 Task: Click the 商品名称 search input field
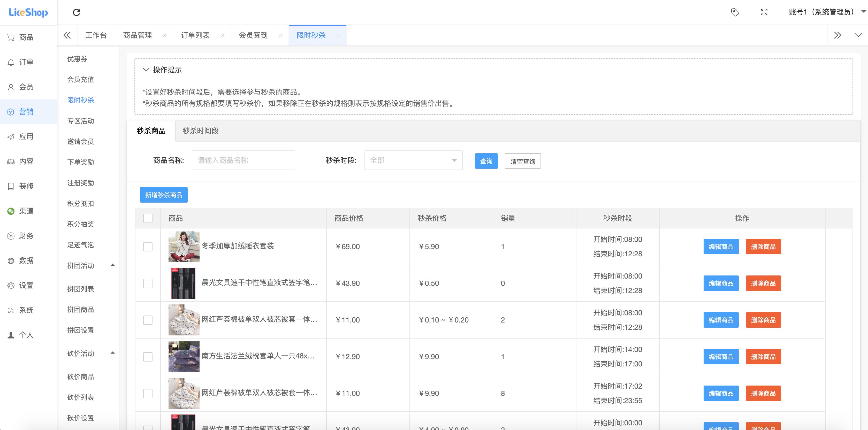[x=243, y=160]
